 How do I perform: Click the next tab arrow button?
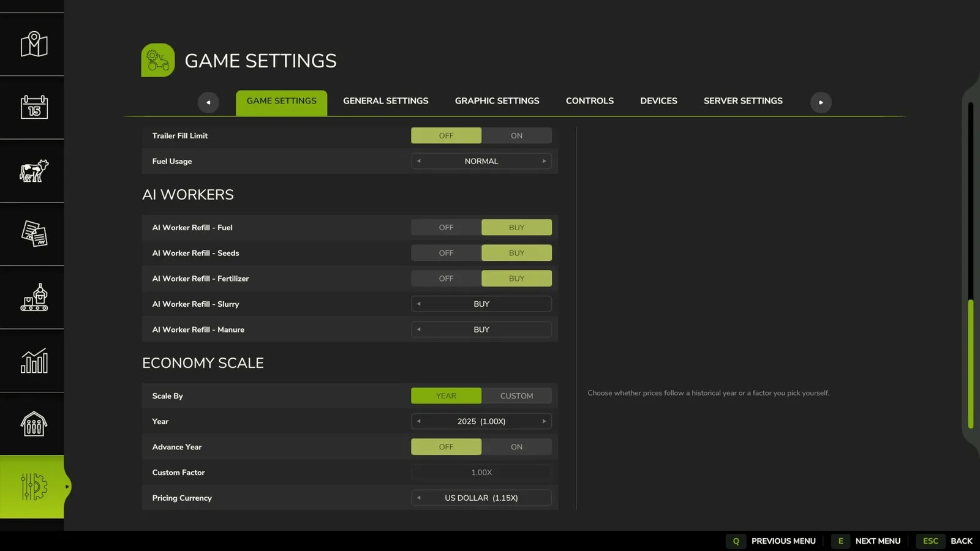(821, 102)
